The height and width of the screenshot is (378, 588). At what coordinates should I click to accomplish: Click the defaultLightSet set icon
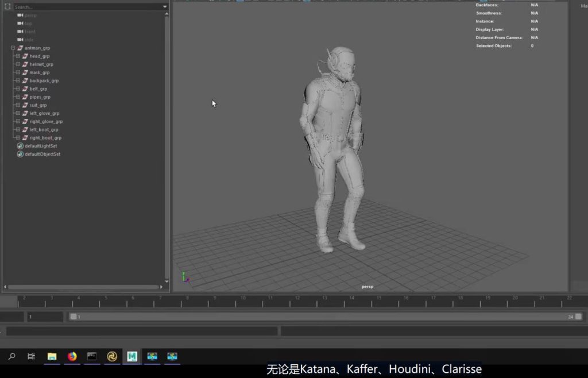tap(20, 146)
